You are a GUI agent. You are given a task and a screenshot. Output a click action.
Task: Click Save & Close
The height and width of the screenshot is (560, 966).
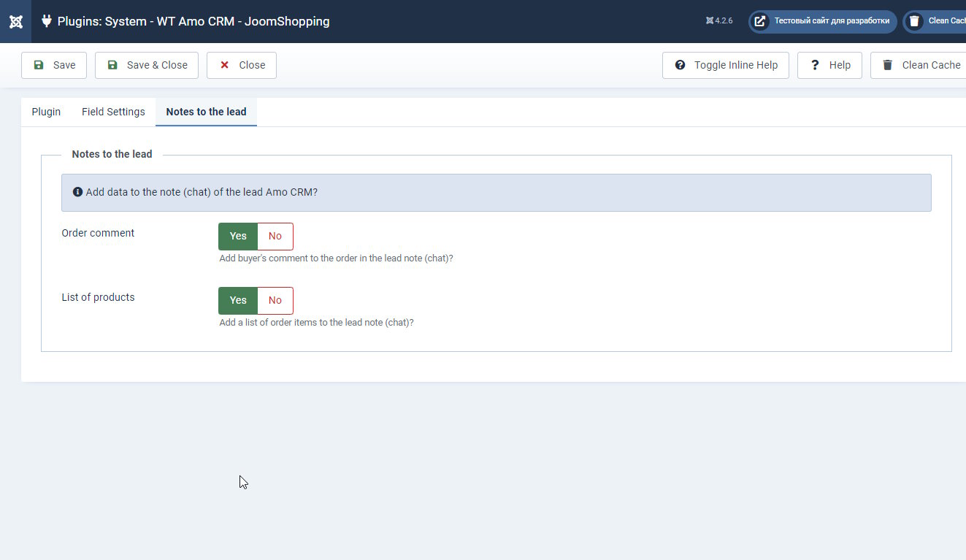(147, 65)
